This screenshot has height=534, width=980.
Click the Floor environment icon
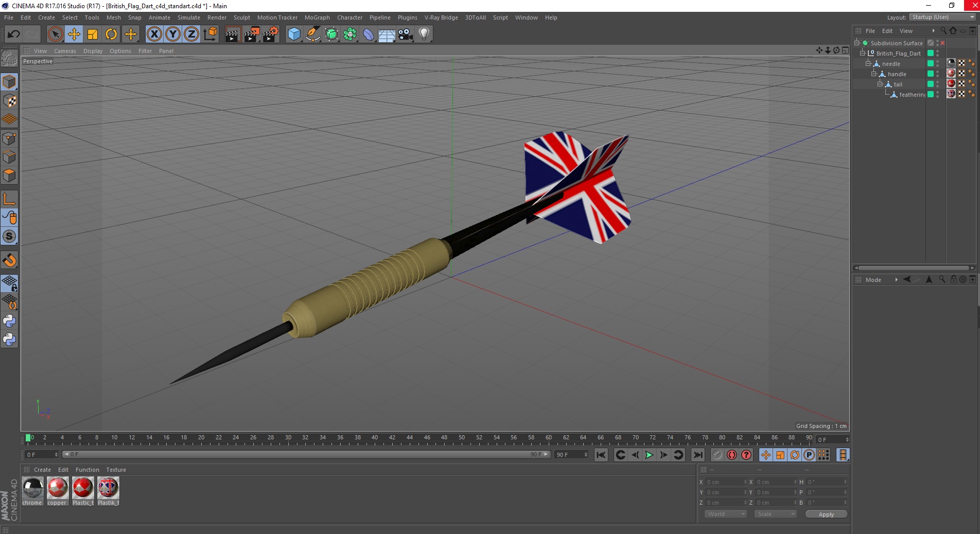click(387, 34)
